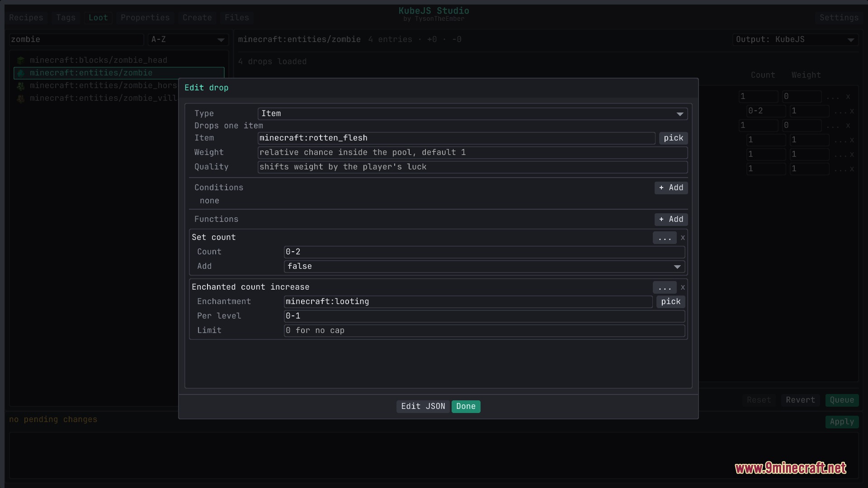
Task: Open ... options for Enchanted count increase
Action: click(x=665, y=287)
